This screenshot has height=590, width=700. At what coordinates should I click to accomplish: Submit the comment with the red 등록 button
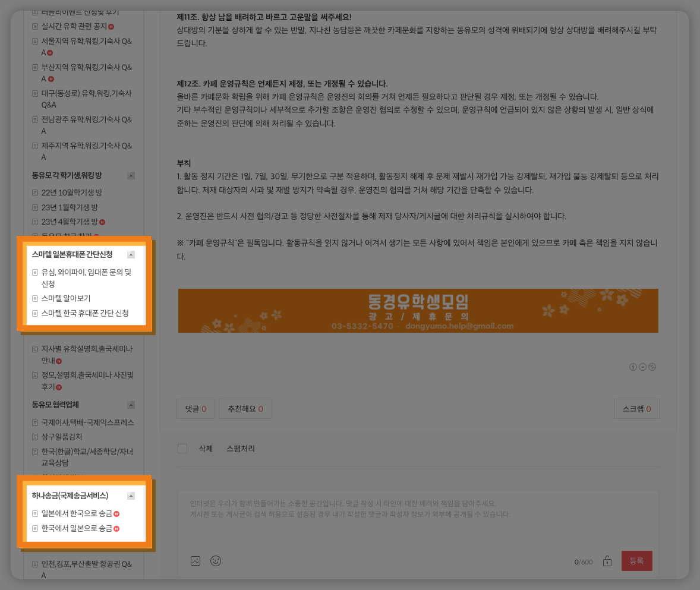coord(636,561)
